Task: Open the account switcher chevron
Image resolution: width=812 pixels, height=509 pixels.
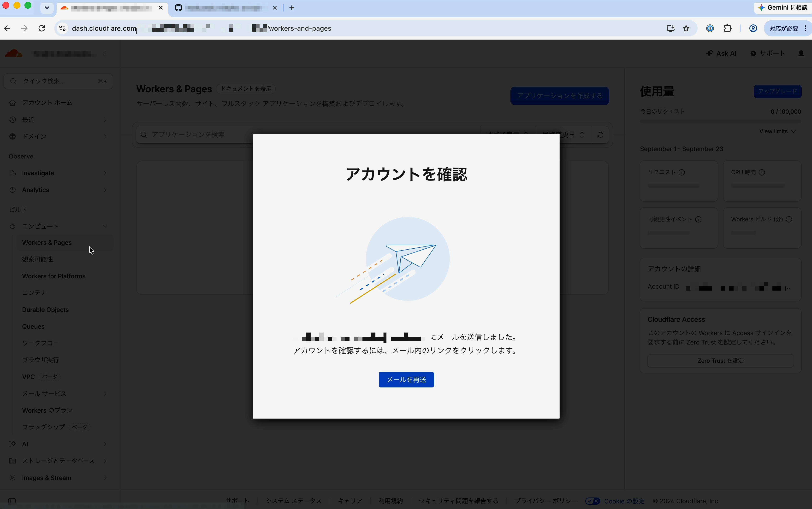Action: 105,53
